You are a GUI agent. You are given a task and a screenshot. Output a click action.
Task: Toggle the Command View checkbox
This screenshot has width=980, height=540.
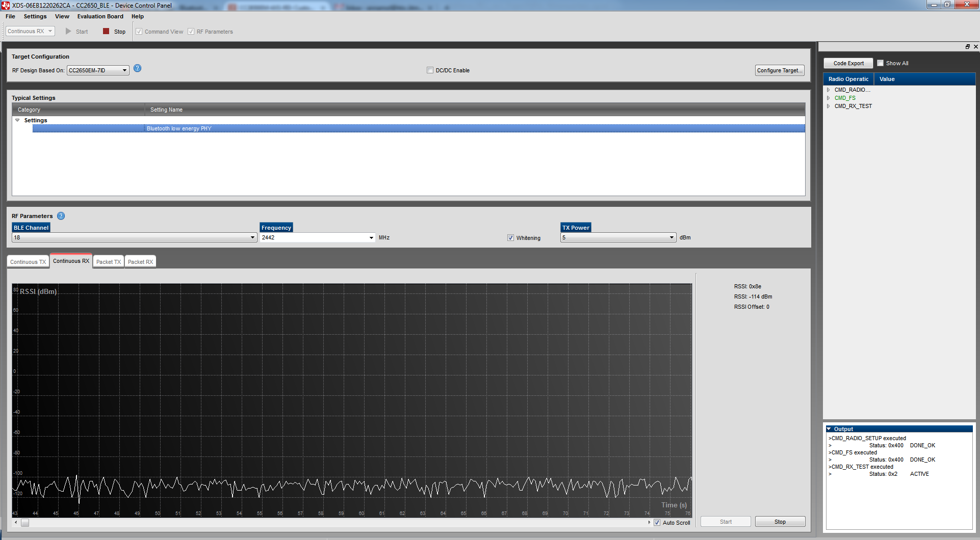click(x=139, y=32)
